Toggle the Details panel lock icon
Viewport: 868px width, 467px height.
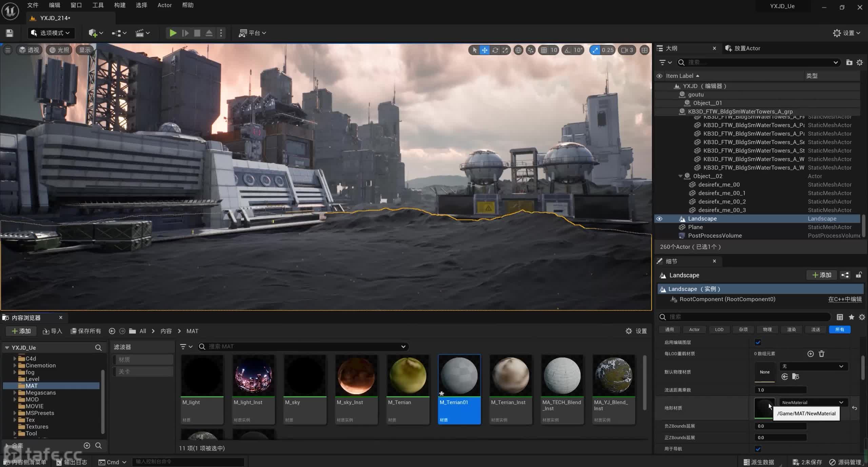click(x=859, y=275)
